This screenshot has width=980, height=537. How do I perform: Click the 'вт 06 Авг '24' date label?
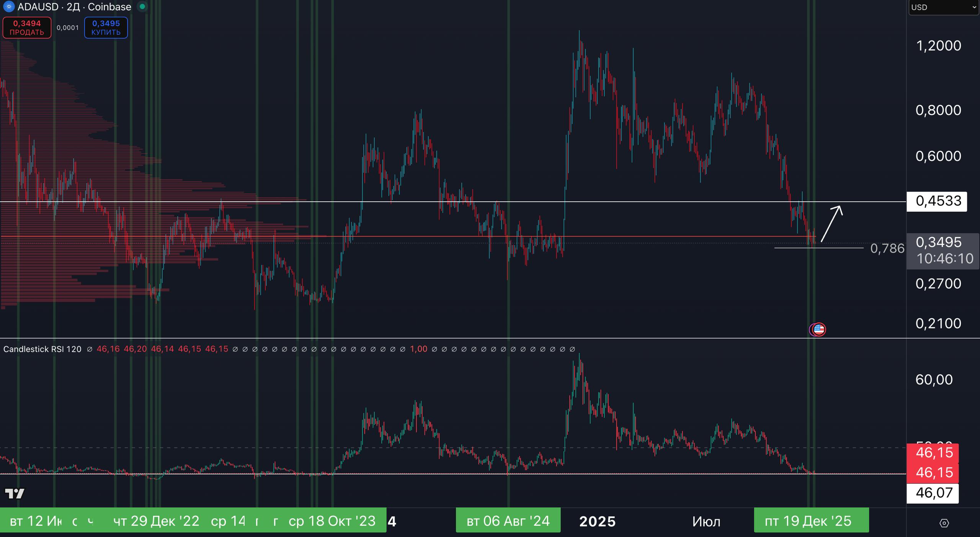tap(508, 521)
